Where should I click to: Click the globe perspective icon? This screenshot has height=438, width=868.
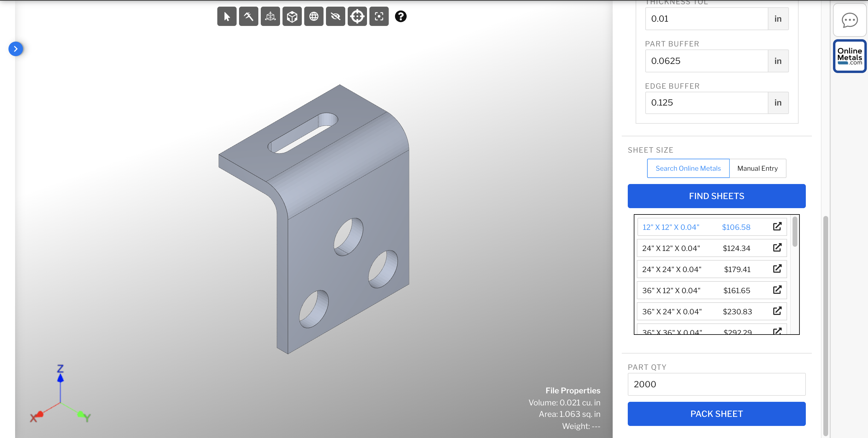pyautogui.click(x=314, y=16)
